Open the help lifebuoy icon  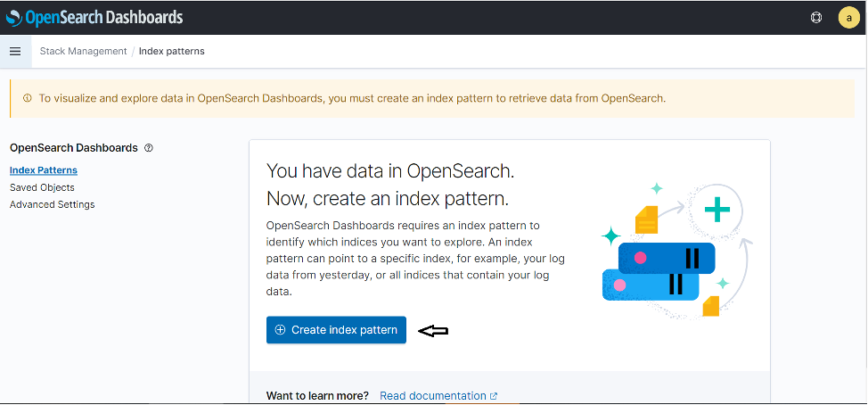pos(816,17)
